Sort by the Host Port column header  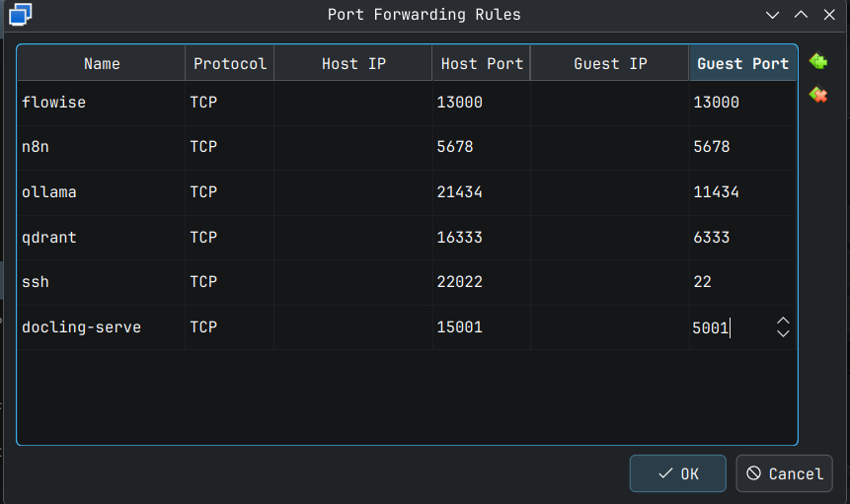(482, 63)
